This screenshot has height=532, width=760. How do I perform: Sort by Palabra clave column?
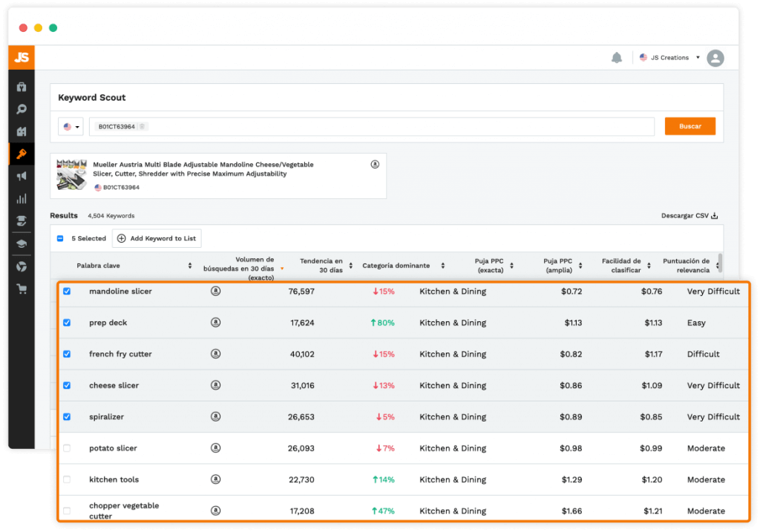(x=190, y=266)
